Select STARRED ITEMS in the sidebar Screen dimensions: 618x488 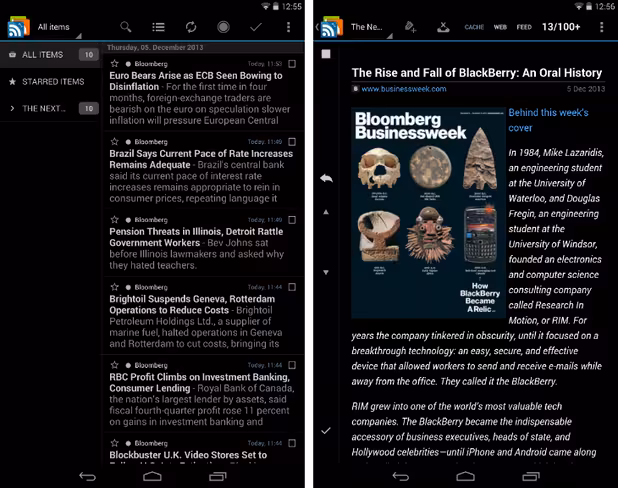coord(50,82)
